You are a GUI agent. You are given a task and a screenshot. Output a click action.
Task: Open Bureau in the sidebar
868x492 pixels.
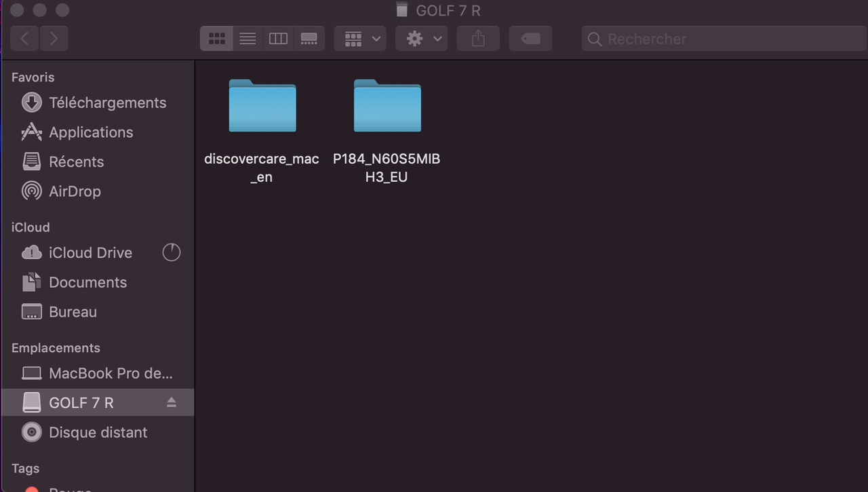(x=98, y=312)
